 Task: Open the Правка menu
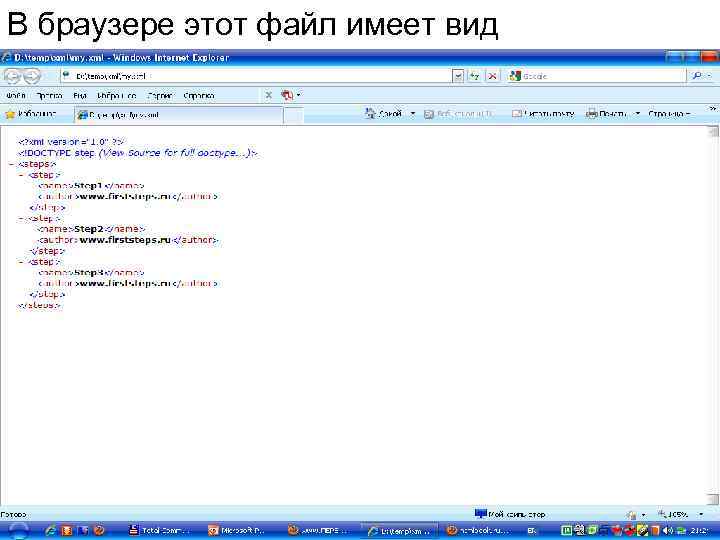(49, 96)
